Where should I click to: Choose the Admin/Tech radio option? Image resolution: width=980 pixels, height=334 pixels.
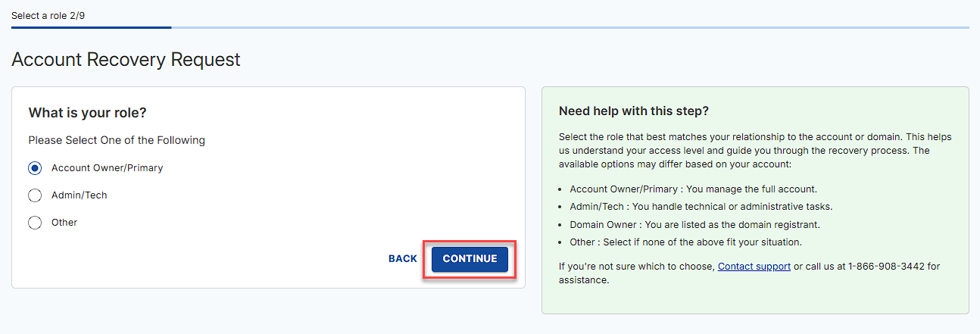click(35, 195)
